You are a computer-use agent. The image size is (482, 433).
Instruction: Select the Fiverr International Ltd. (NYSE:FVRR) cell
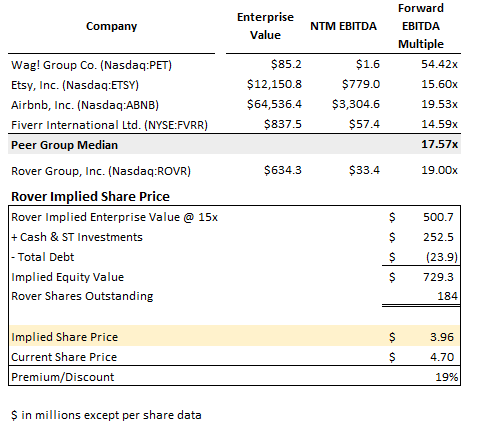click(x=109, y=125)
